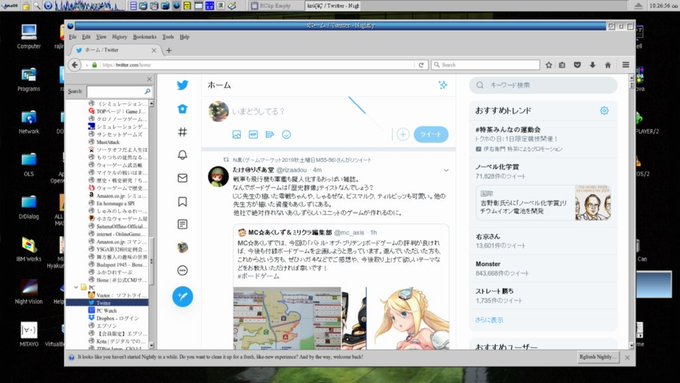The height and width of the screenshot is (383, 680).
Task: Add an image to the tweet
Action: 236,134
